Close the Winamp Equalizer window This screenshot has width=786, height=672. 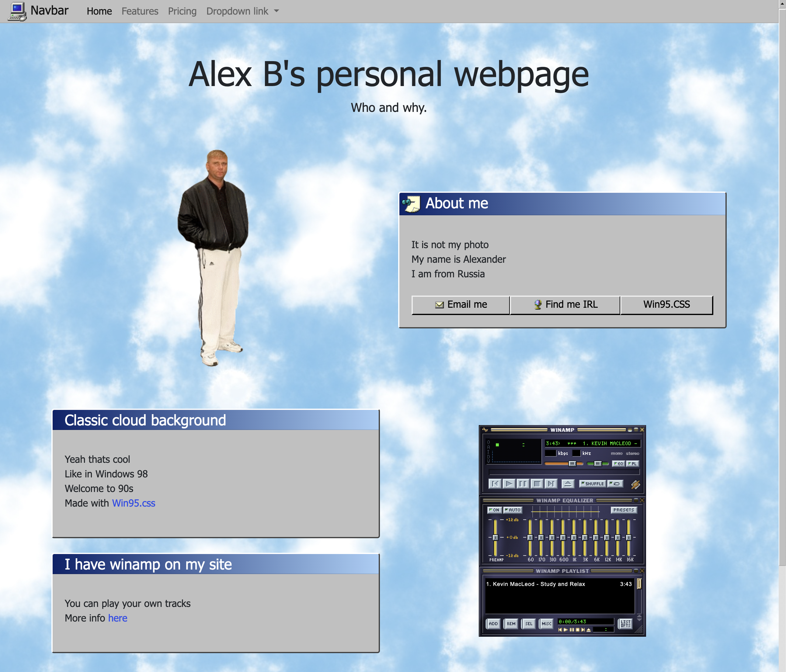click(x=642, y=500)
